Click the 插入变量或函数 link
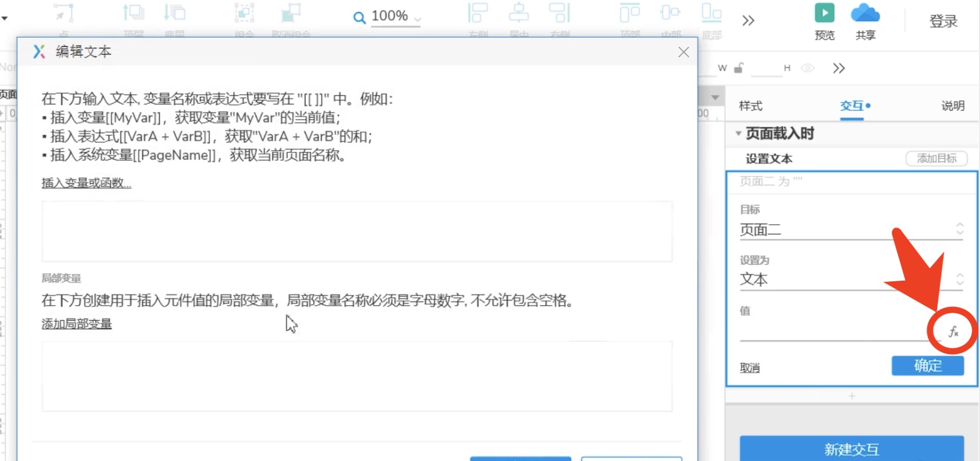This screenshot has height=461, width=980. point(86,183)
